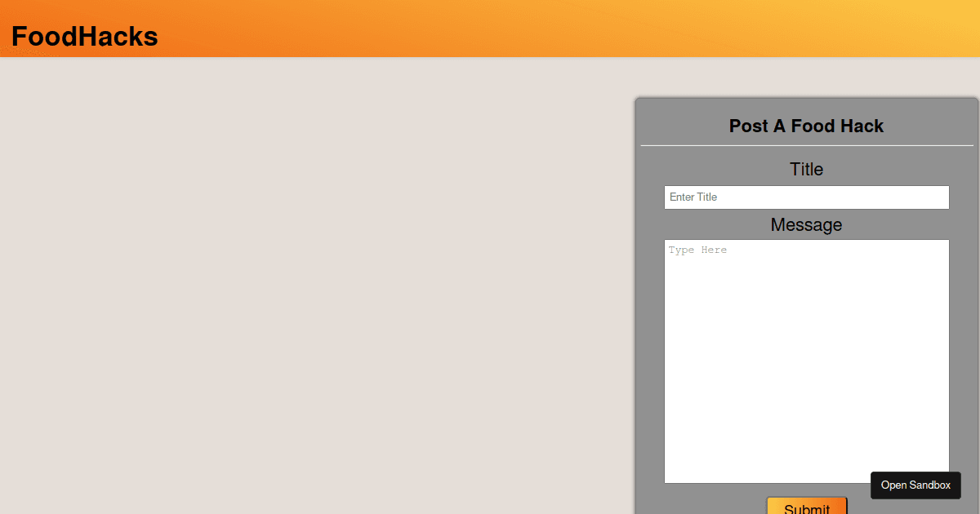Return home using the FoodHacks title
980x514 pixels.
[84, 36]
